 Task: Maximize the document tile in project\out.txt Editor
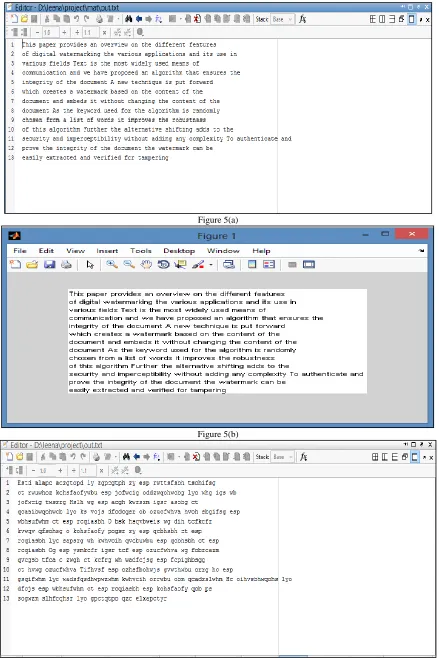tap(414, 457)
